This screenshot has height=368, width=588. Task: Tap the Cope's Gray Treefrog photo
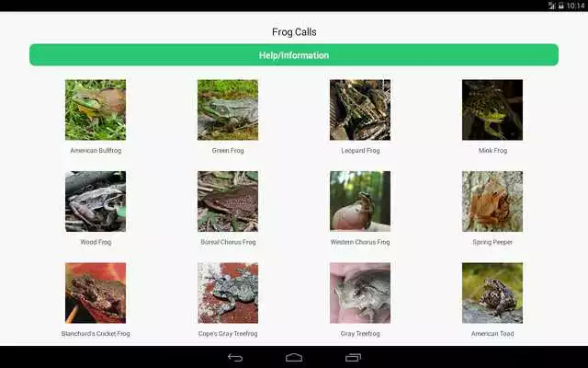pyautogui.click(x=228, y=293)
